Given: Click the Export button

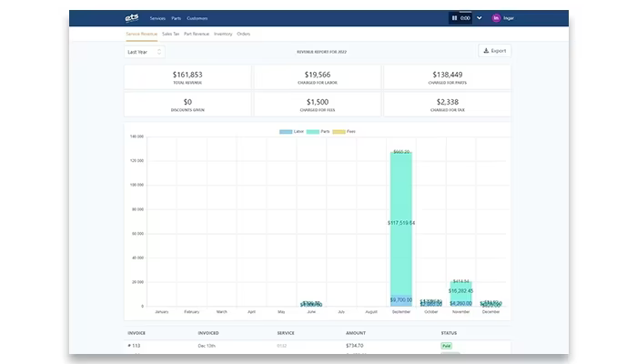Looking at the screenshot, I should [x=494, y=51].
